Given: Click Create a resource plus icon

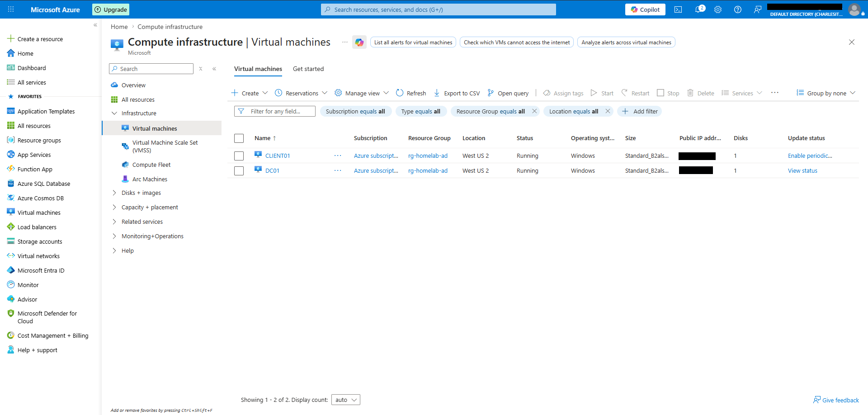Looking at the screenshot, I should [11, 39].
